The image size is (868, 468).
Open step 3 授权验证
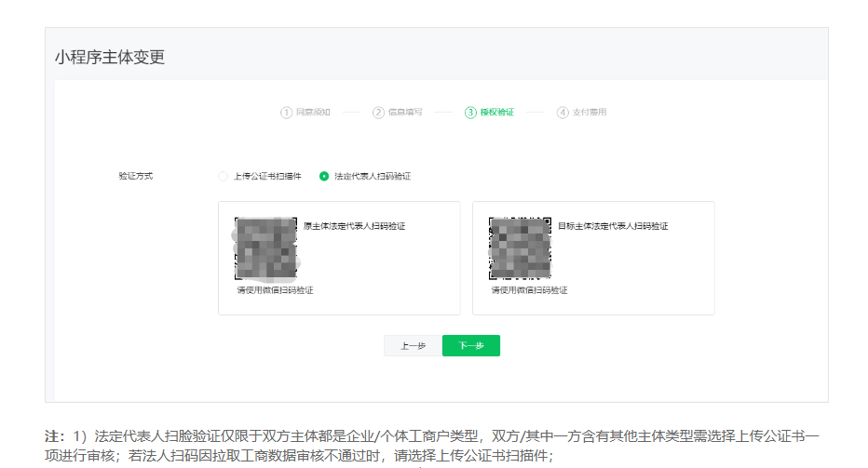pos(489,113)
